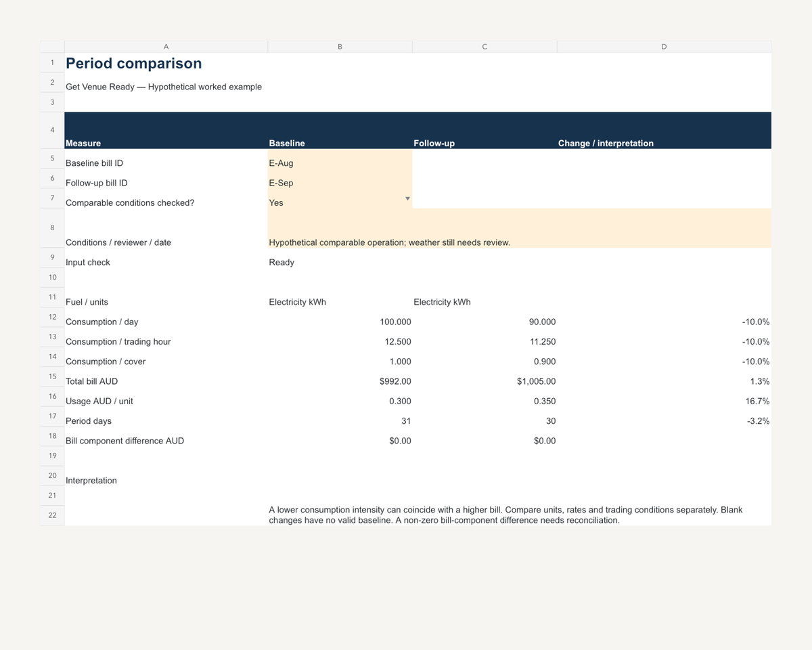Click the 'Period days' label
The height and width of the screenshot is (650, 812).
(89, 420)
